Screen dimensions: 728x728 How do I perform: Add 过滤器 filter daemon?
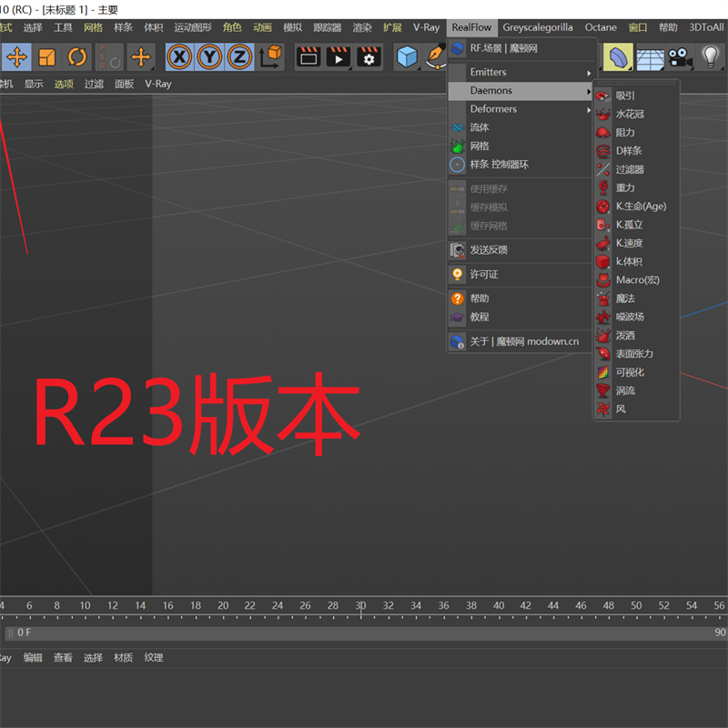click(636, 169)
